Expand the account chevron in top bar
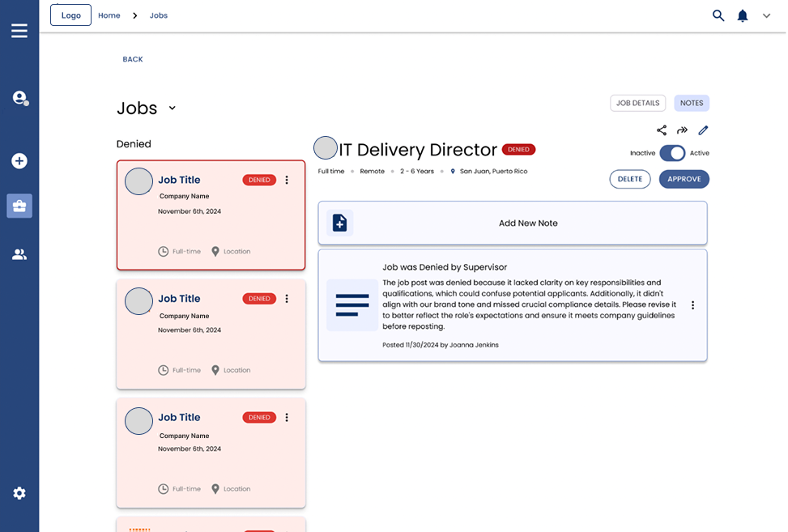788x532 pixels. coord(766,15)
